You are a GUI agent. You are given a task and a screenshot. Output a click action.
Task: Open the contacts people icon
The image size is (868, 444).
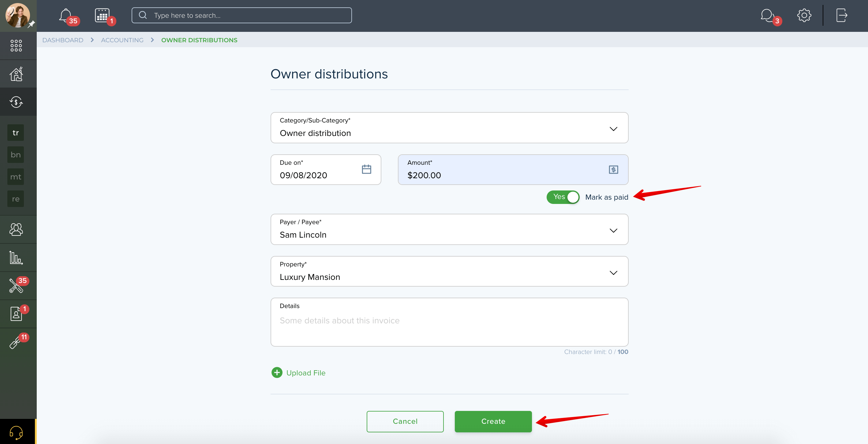(16, 230)
